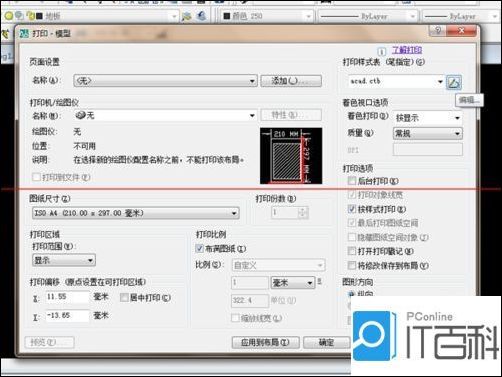Toggle the 按样式打印 checkbox
502x377 pixels.
[352, 209]
